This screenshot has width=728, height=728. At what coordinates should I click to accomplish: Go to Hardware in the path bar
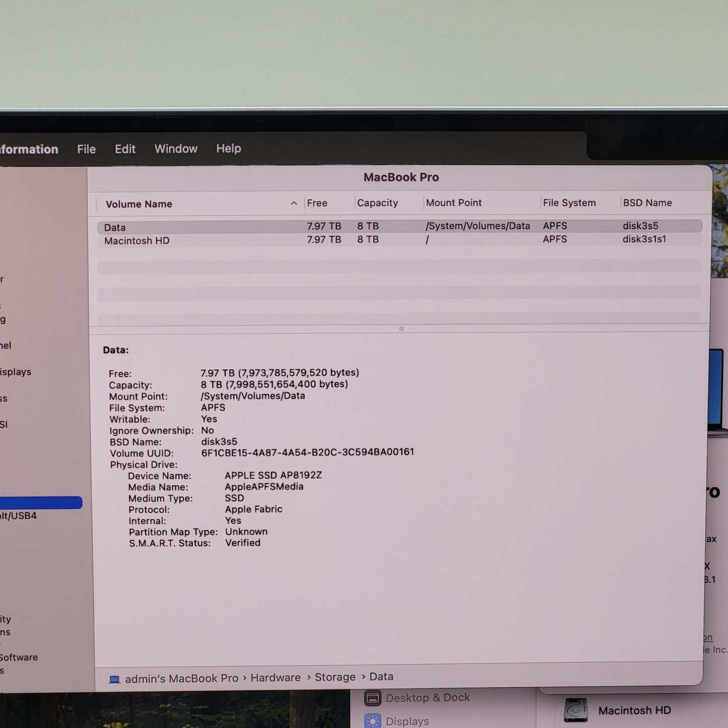[276, 678]
